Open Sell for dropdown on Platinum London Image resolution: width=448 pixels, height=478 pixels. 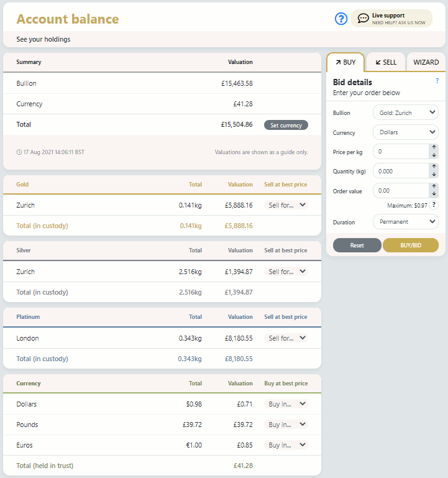point(286,338)
